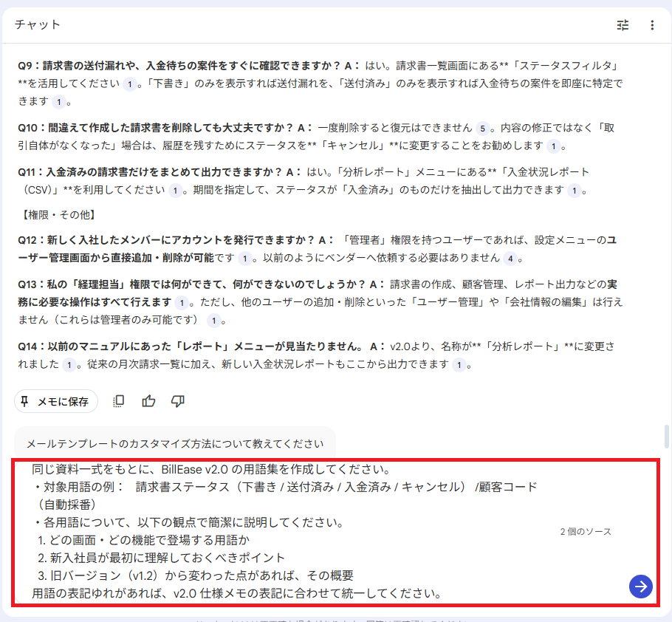
Task: Click the 【権限・その他】 section heading
Action: [58, 215]
